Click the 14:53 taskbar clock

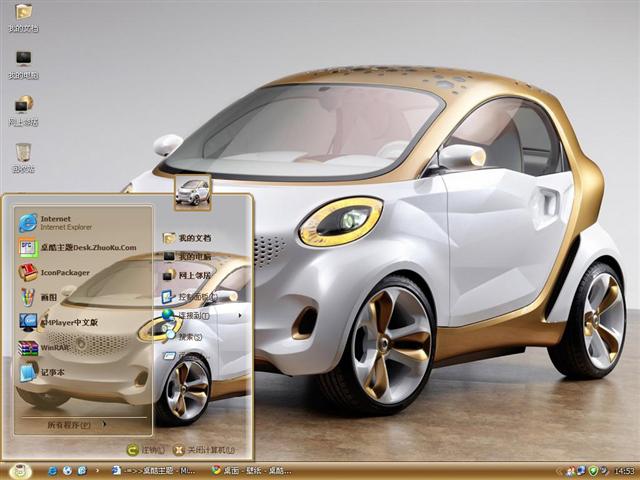click(624, 472)
